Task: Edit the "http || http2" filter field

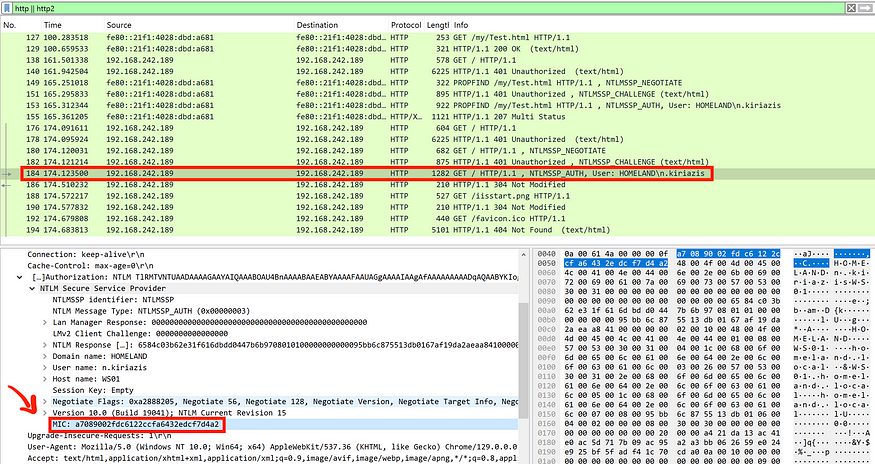Action: tap(428, 8)
